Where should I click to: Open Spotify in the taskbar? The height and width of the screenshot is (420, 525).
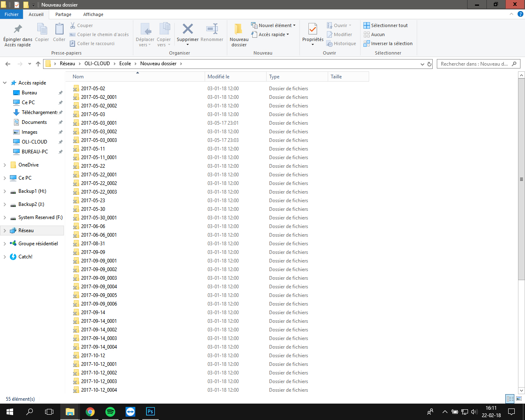[110, 411]
